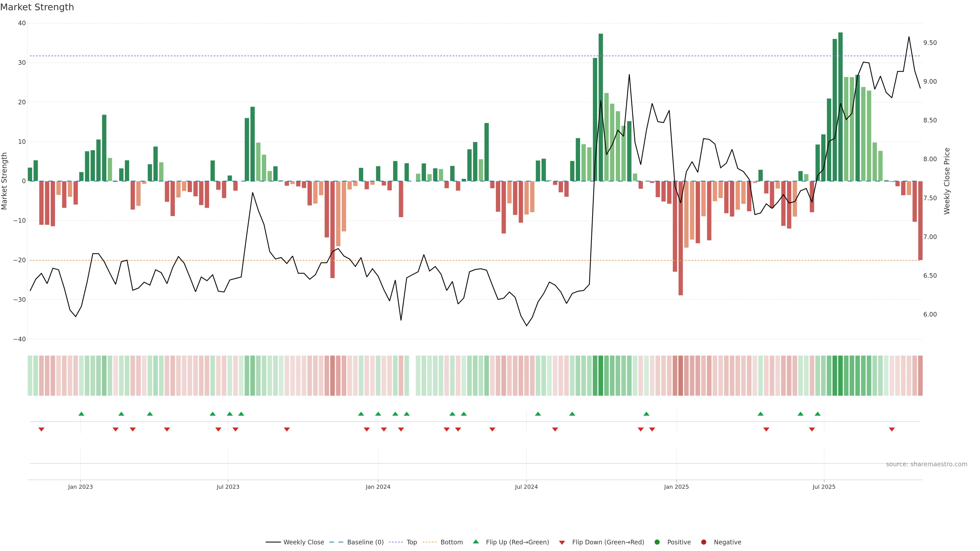This screenshot has height=551, width=980.
Task: Click the Jul 2025 x-axis label
Action: tap(824, 487)
